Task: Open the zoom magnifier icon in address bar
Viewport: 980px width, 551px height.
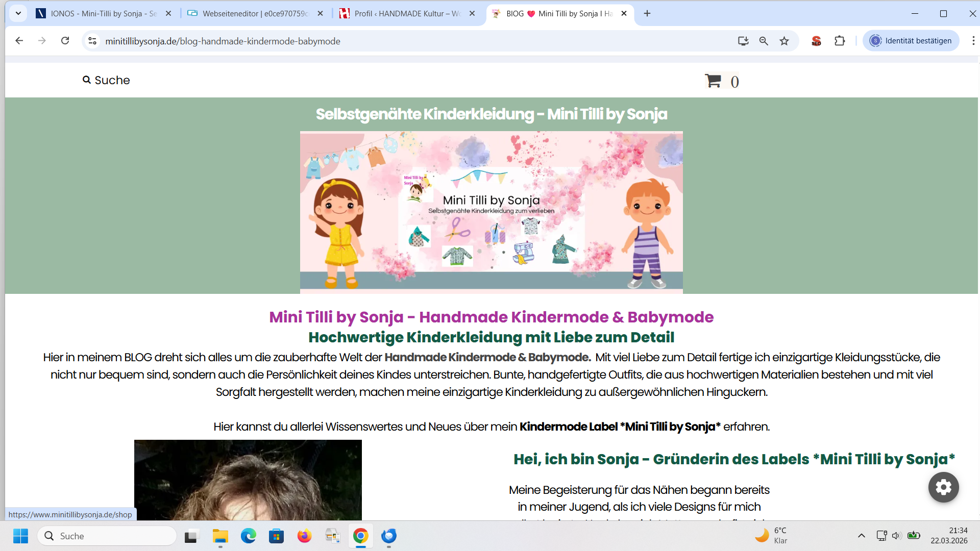Action: (x=764, y=41)
